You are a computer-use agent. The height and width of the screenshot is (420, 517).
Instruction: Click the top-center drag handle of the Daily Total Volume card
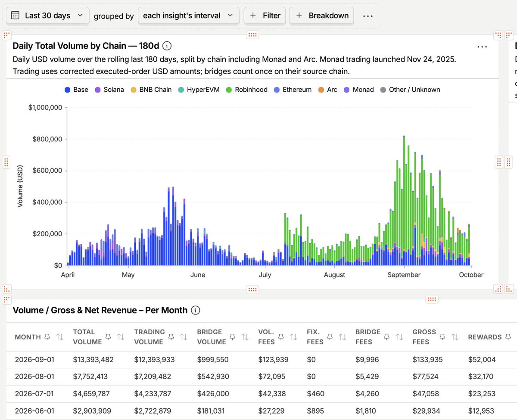click(252, 34)
